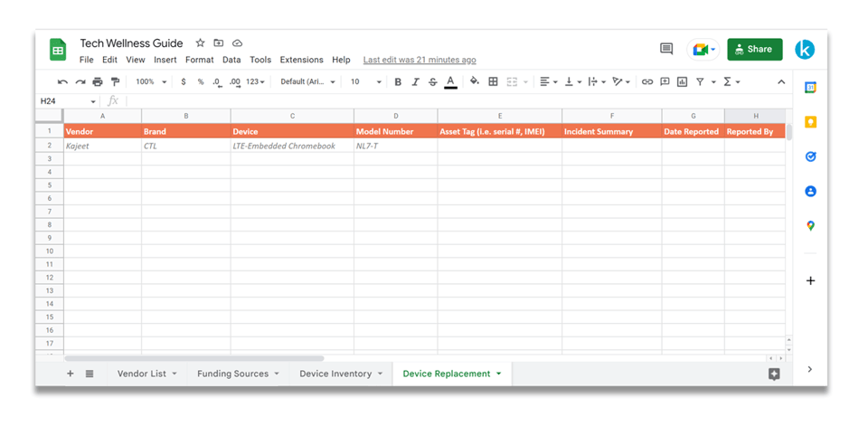The height and width of the screenshot is (426, 868).
Task: Click the Create a filter icon
Action: [700, 82]
